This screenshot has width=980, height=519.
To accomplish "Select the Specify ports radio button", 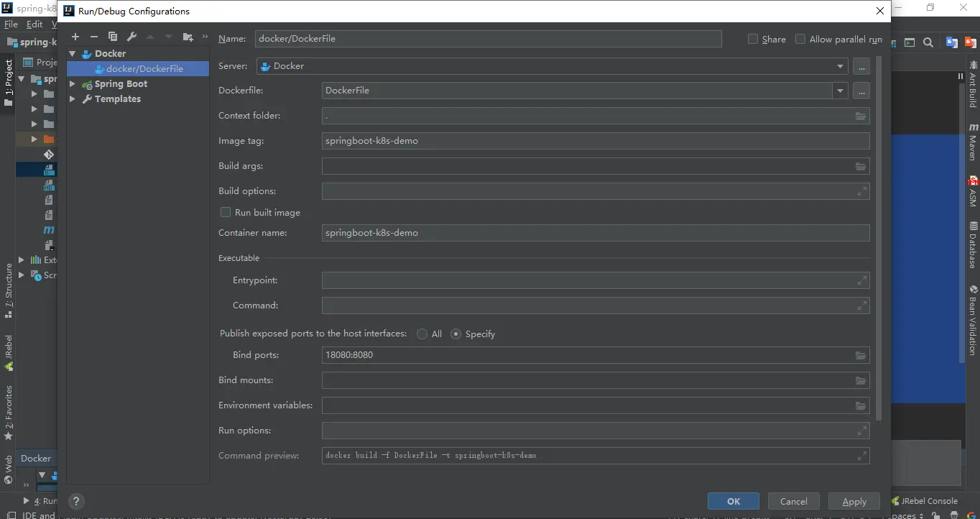I will 456,334.
